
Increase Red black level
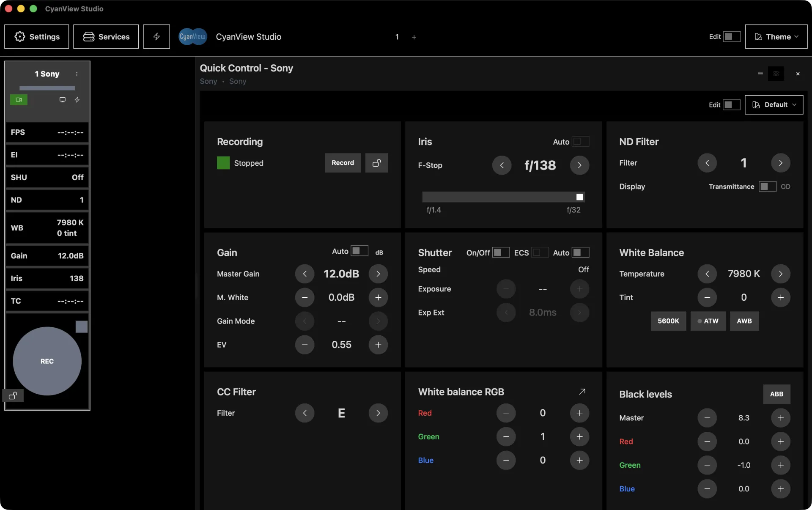click(781, 441)
